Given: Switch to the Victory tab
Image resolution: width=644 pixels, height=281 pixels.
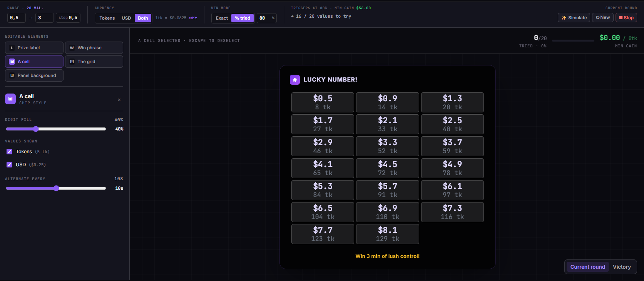Looking at the screenshot, I should coord(622,267).
